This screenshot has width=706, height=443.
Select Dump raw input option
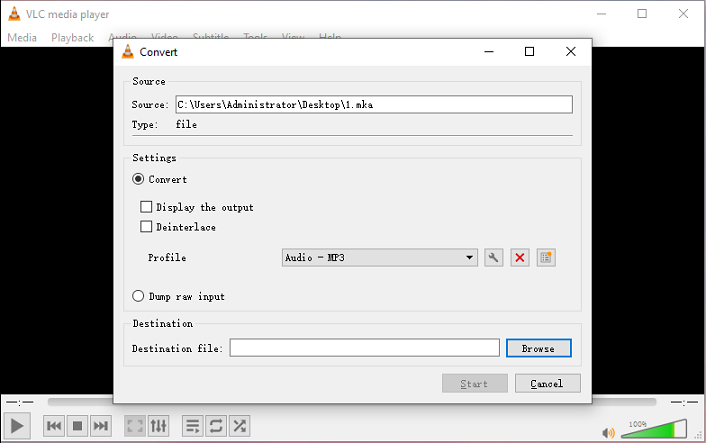(x=138, y=296)
